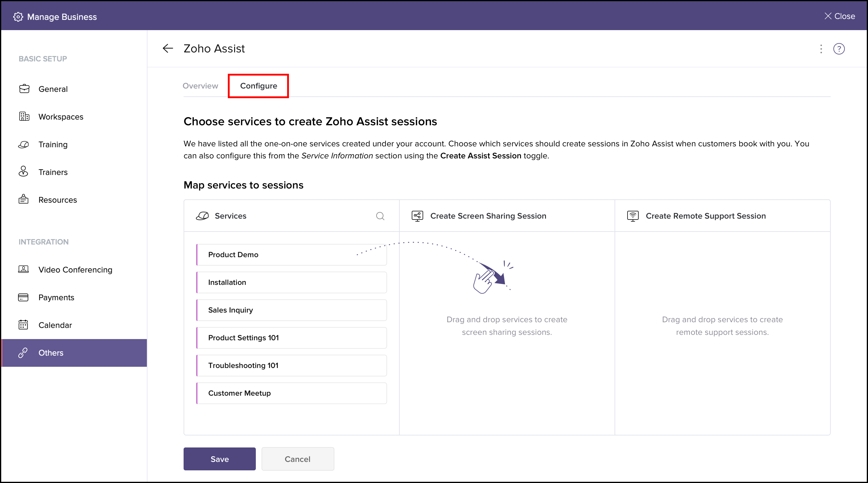Select the Configure tab
This screenshot has height=483, width=868.
[x=259, y=86]
